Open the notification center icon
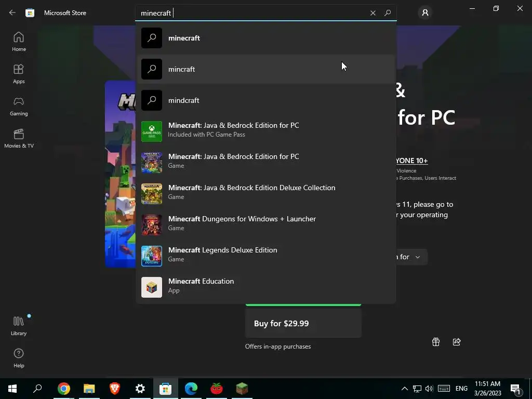 tap(516, 389)
